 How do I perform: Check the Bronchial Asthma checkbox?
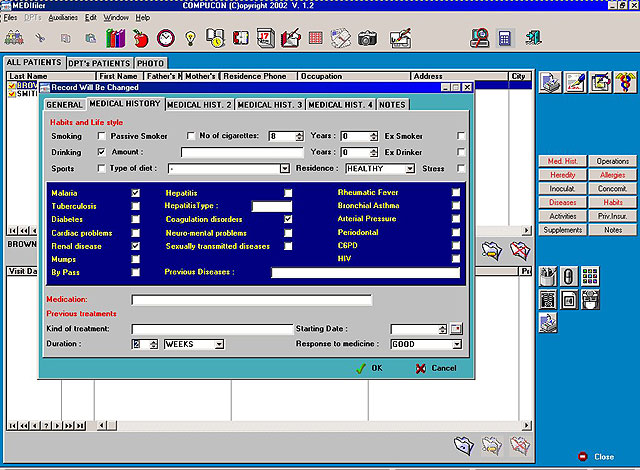coord(456,205)
